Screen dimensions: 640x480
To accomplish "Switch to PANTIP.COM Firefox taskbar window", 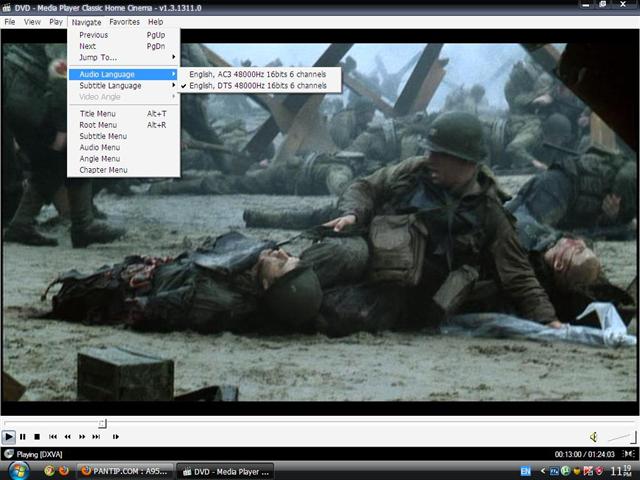I will (x=125, y=471).
